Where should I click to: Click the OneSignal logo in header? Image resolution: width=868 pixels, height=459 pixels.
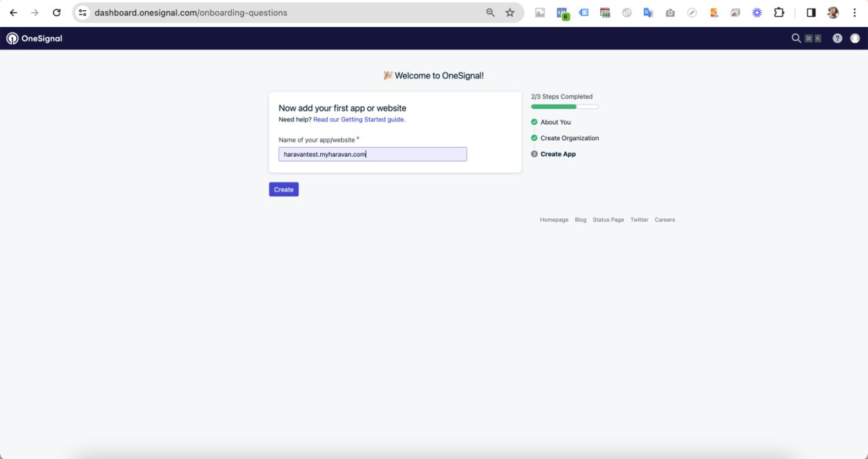click(x=35, y=39)
